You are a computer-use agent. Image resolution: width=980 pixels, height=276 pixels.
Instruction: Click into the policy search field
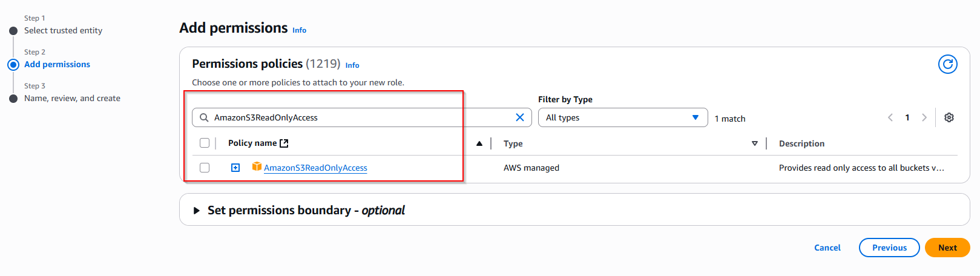point(357,117)
